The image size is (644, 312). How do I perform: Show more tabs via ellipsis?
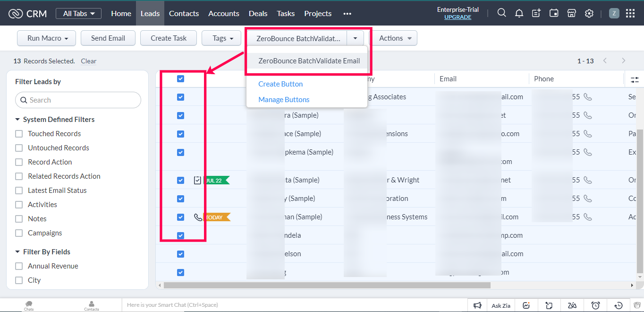pos(347,14)
